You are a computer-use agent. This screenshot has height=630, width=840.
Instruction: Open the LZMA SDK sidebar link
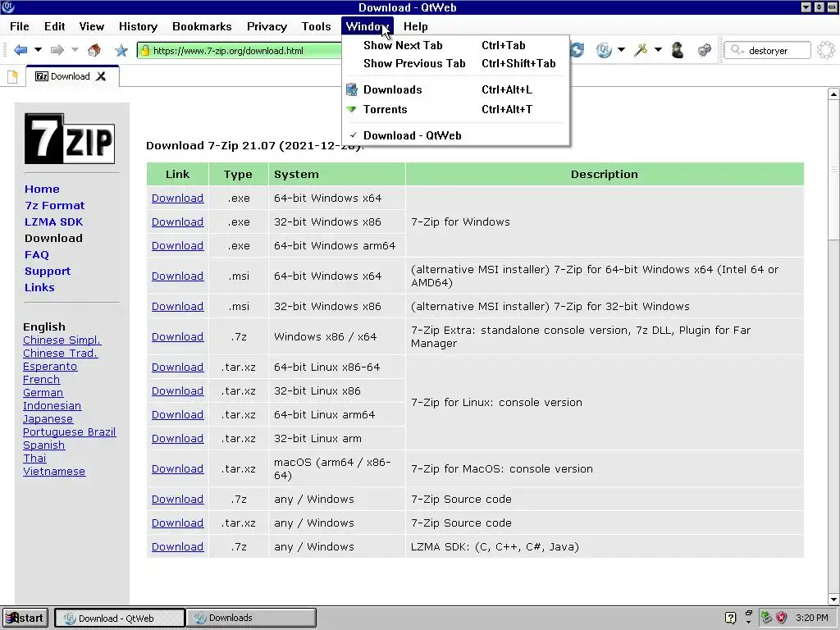point(53,221)
